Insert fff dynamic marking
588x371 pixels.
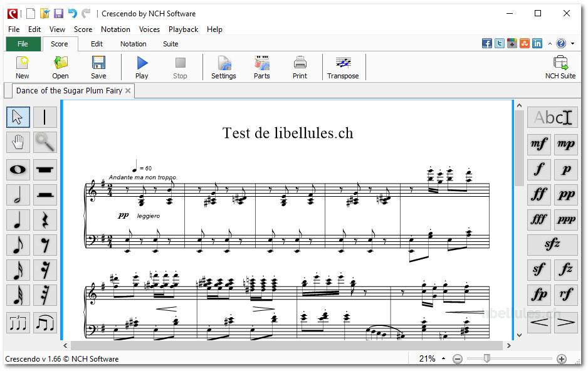[x=539, y=219]
